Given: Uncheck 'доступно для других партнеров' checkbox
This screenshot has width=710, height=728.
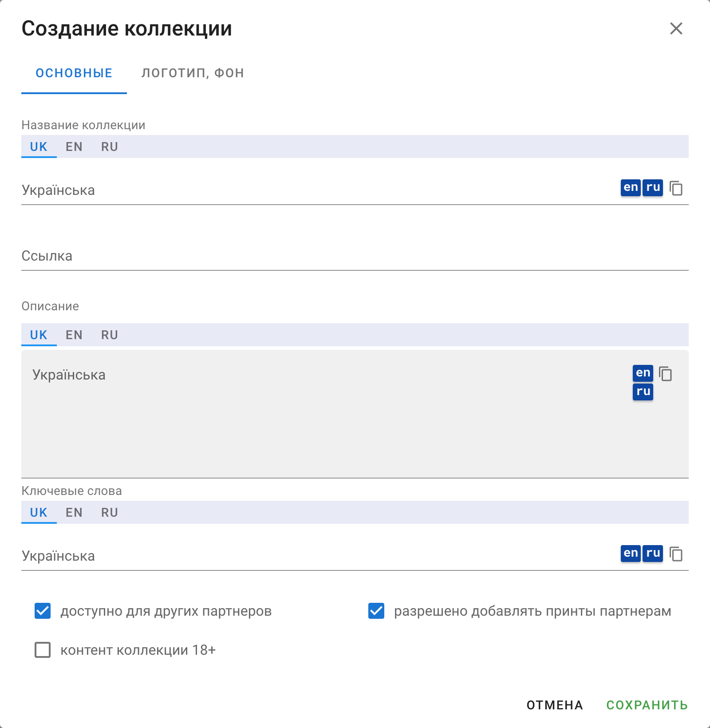Looking at the screenshot, I should [43, 611].
